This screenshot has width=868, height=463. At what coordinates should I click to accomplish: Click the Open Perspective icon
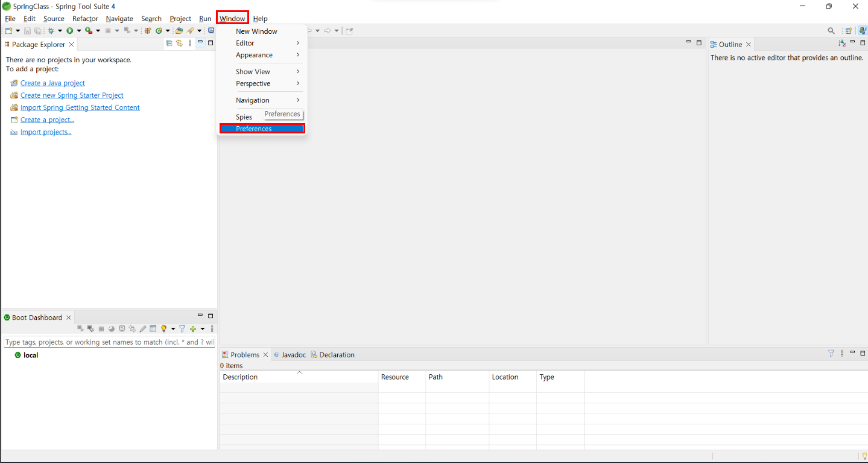pyautogui.click(x=849, y=31)
